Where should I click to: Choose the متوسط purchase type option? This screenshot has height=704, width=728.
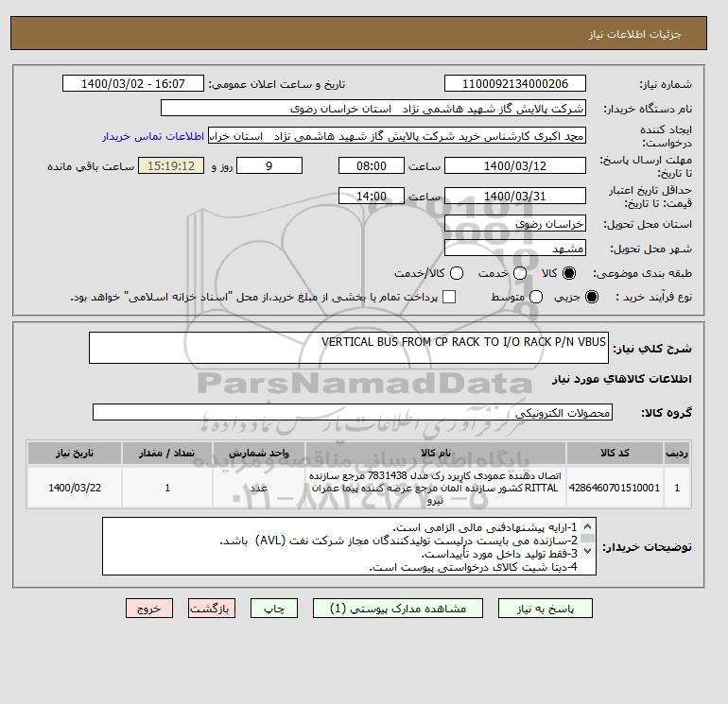(536, 297)
